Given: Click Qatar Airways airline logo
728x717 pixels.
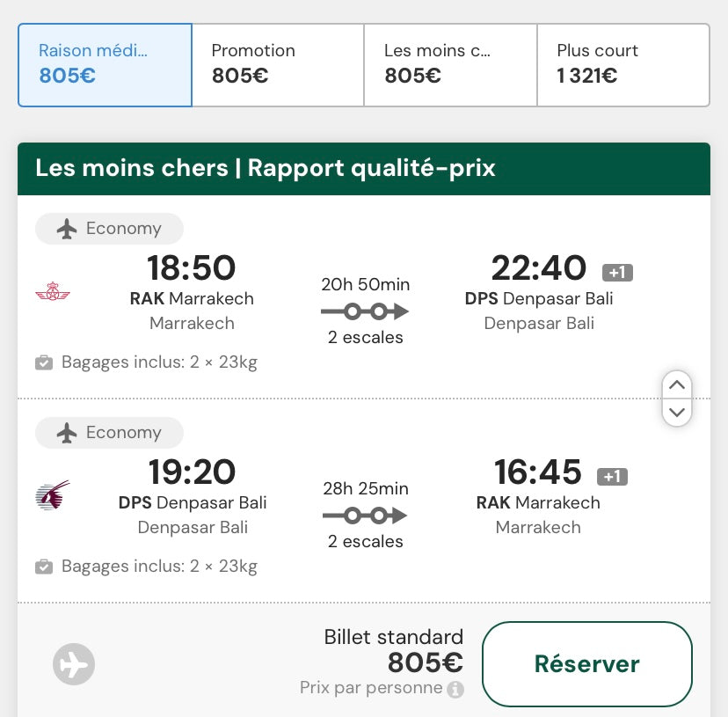Looking at the screenshot, I should click(53, 495).
